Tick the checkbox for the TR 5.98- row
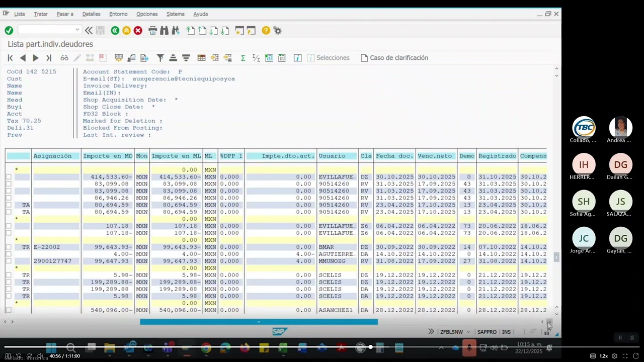This screenshot has height=362, width=644. [x=9, y=276]
